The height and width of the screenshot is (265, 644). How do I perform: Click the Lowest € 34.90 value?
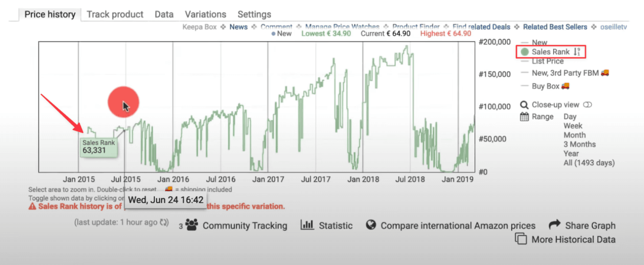[x=326, y=34]
